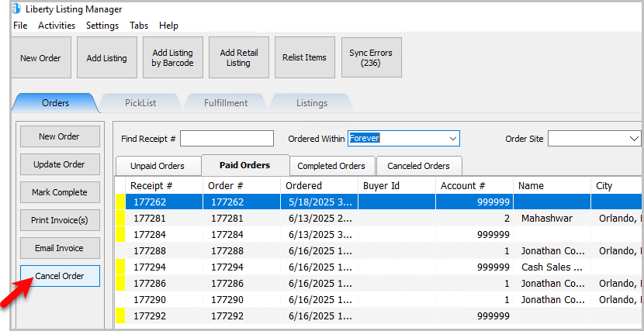Open the Tabs menu
Viewport: 644px width, 331px height.
pos(139,26)
